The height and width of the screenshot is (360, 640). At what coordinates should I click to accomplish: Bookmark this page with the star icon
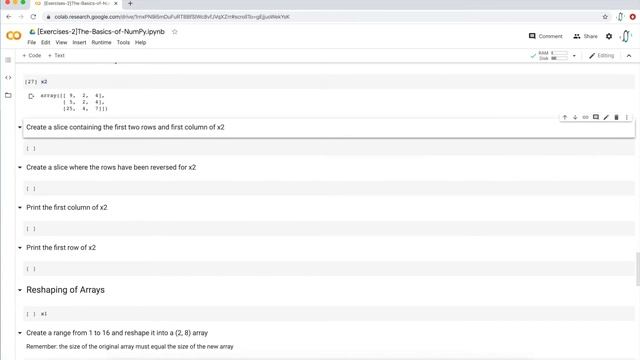tap(605, 17)
